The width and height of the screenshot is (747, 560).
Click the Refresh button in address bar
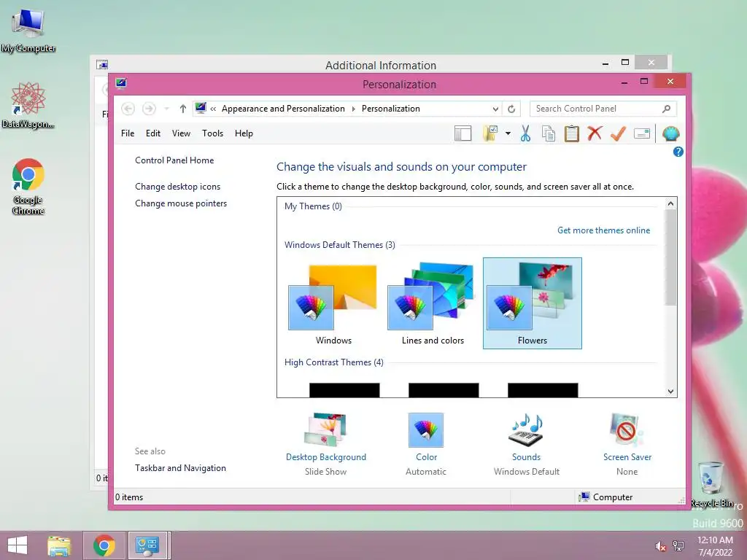[511, 109]
